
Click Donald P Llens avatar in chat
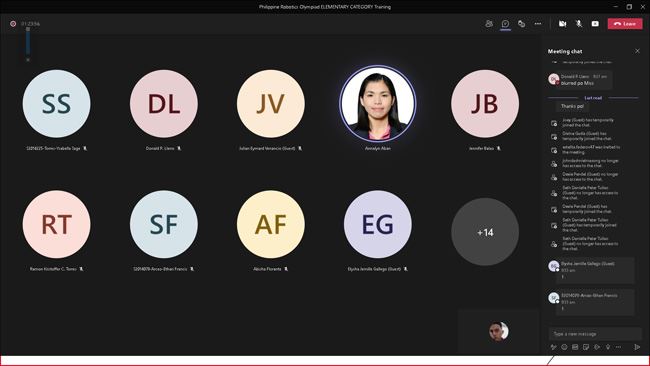tap(553, 79)
